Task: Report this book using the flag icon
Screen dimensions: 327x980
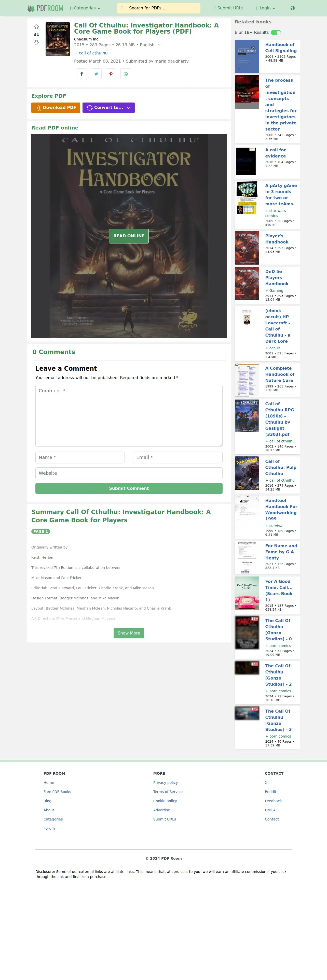Action: 159,45
